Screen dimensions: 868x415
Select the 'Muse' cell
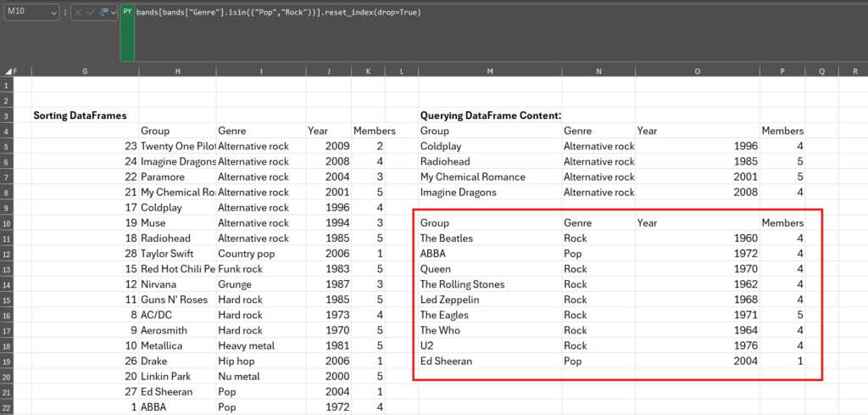click(x=177, y=222)
